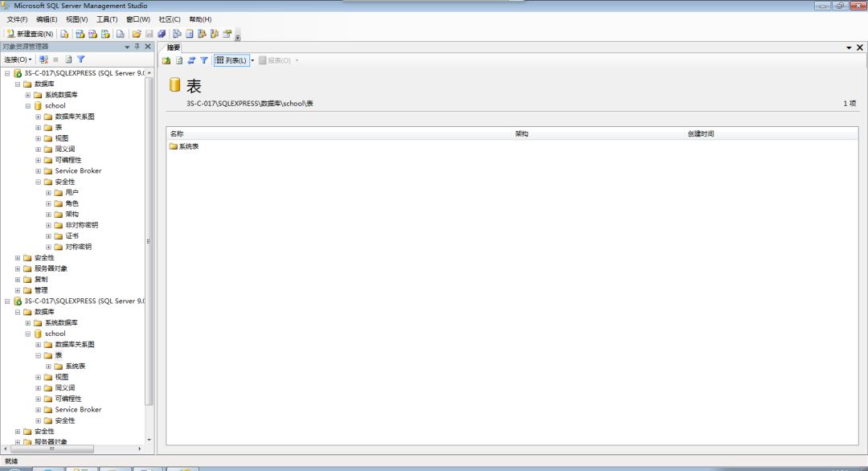Show the Object Explorer via toolbar icon
868x471 pixels.
pos(202,34)
